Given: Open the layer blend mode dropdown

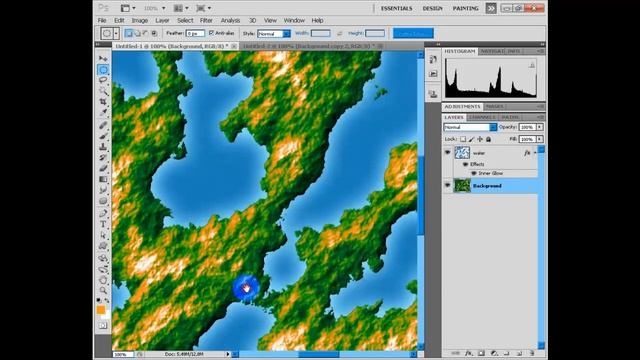Looking at the screenshot, I should 470,127.
